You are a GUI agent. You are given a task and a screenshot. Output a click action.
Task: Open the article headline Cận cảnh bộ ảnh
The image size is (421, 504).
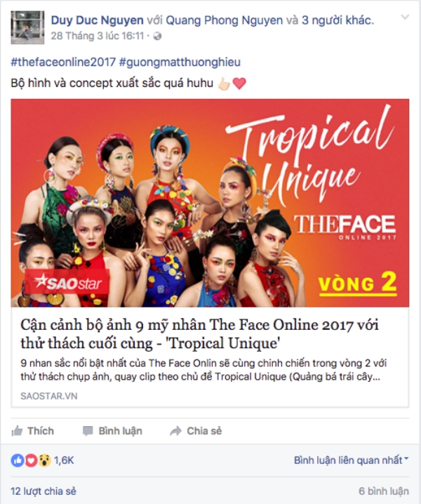tap(199, 334)
